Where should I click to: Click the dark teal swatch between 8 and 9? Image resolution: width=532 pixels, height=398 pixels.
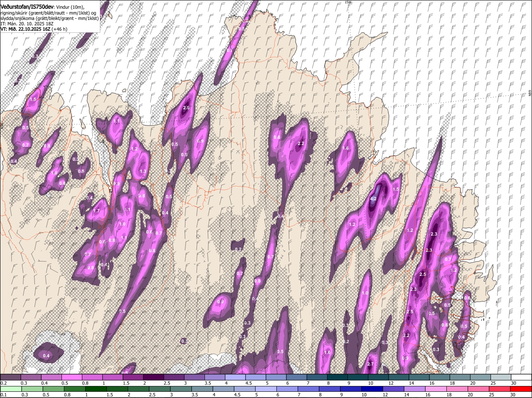pyautogui.click(x=337, y=377)
